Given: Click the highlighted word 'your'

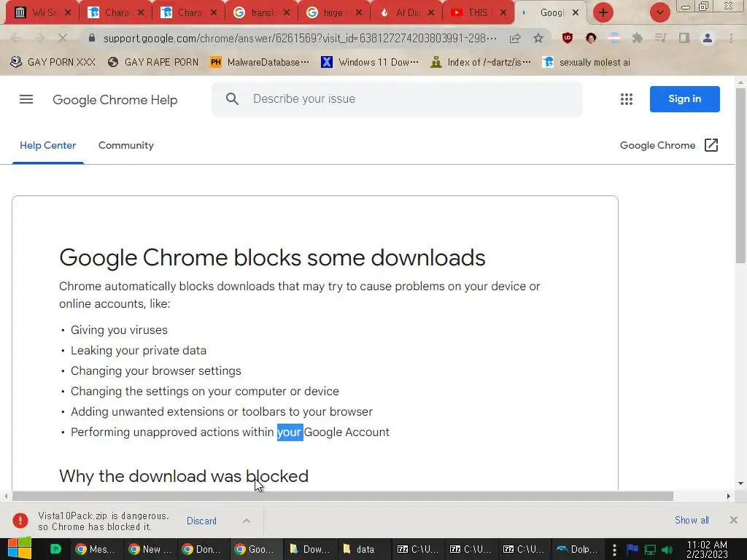Looking at the screenshot, I should click(290, 432).
